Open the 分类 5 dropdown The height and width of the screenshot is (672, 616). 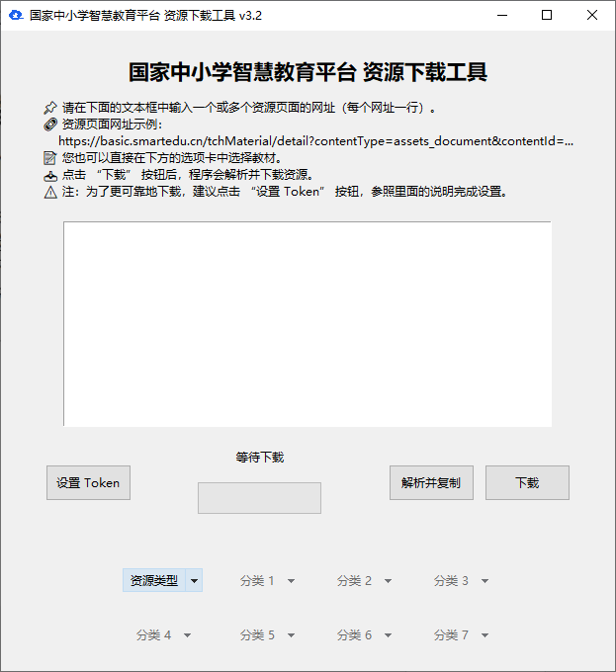267,635
